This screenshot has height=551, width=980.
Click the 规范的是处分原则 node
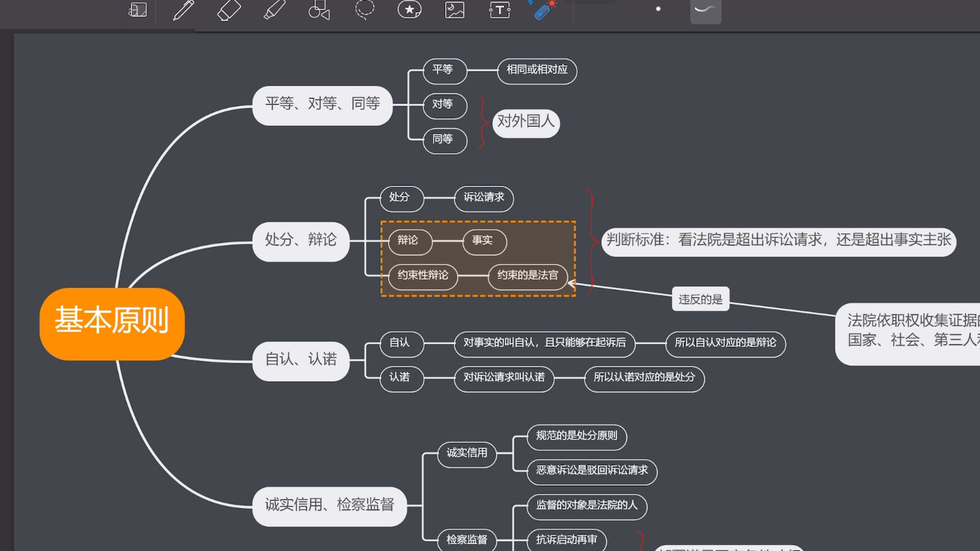pos(577,437)
